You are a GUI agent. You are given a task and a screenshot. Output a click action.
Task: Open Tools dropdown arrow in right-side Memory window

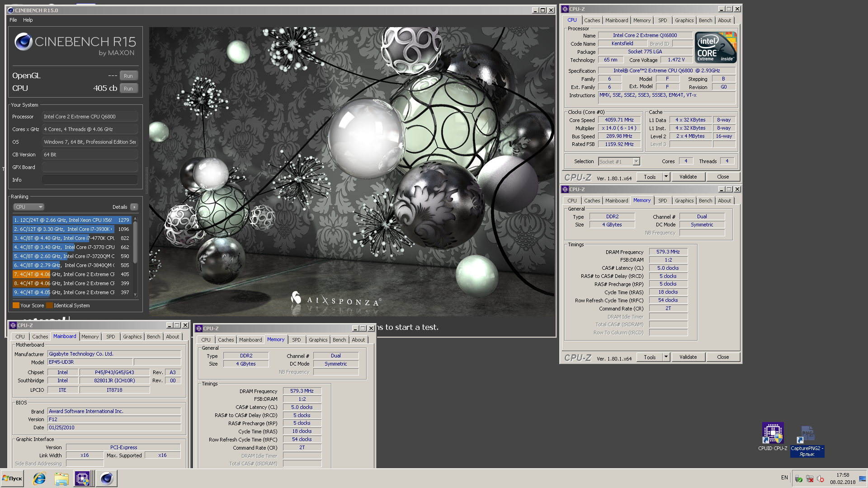pos(666,357)
